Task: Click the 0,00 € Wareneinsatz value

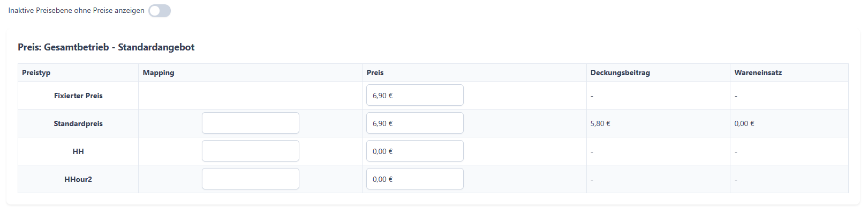Action: [x=744, y=123]
